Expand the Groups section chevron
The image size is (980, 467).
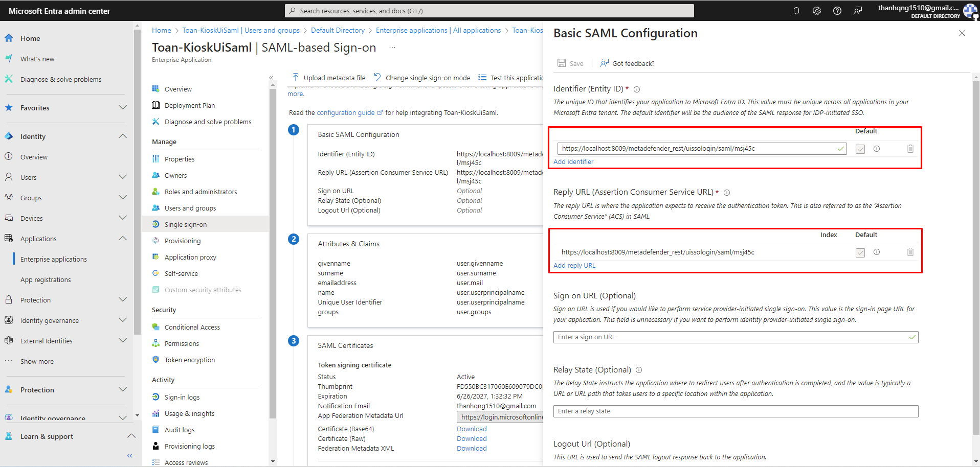point(123,198)
